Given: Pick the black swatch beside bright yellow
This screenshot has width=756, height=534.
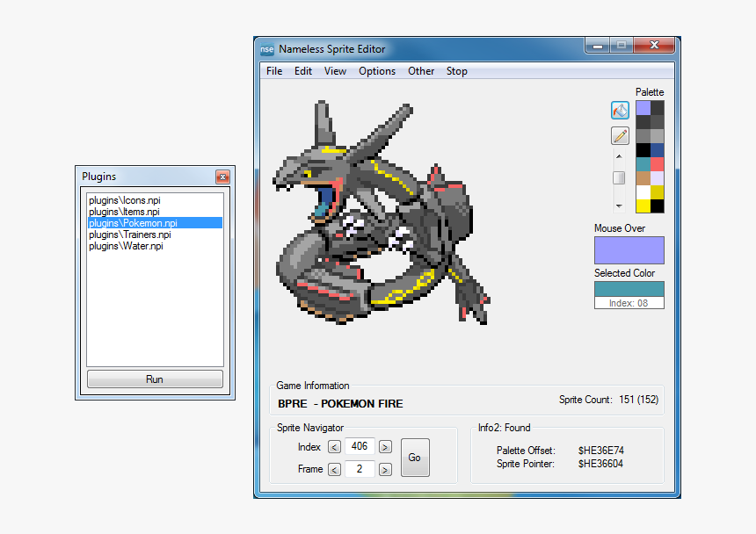Looking at the screenshot, I should (658, 206).
